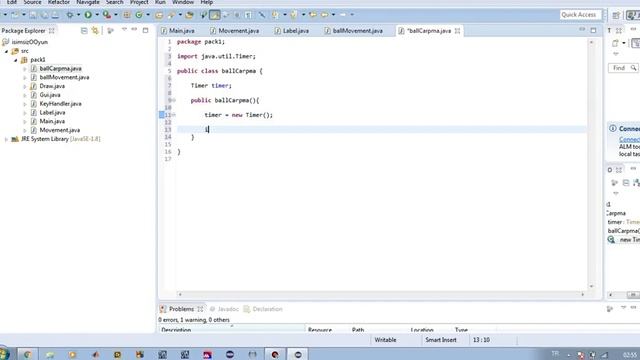
Task: Click the Next Annotation toolbar icon
Action: pos(276,15)
